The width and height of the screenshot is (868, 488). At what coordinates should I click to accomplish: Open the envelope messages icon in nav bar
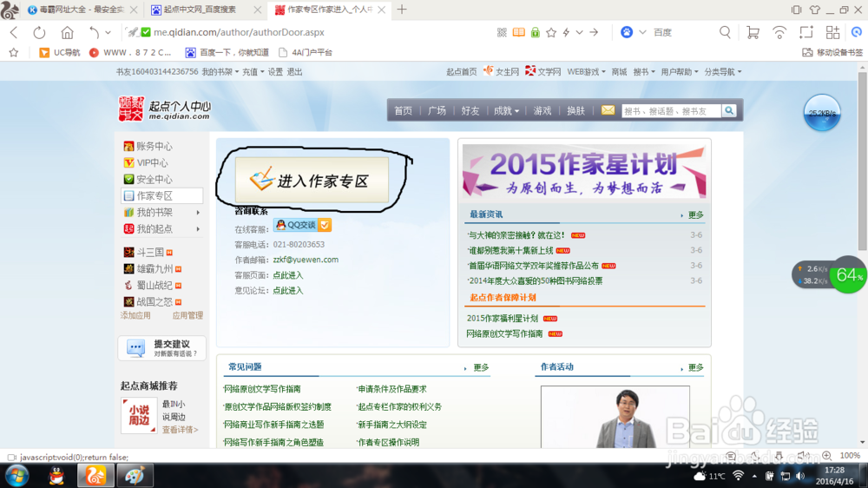[x=608, y=110]
